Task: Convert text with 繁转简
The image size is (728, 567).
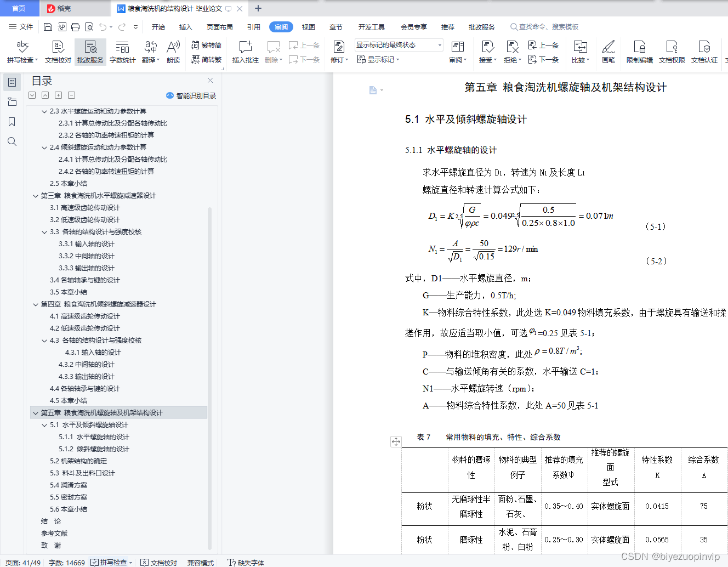Action: click(206, 46)
